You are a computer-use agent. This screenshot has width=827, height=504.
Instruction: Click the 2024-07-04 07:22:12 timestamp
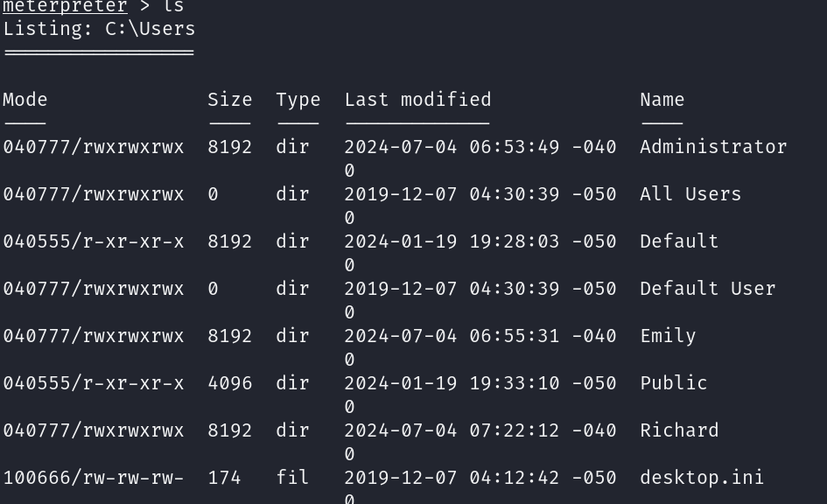click(452, 430)
